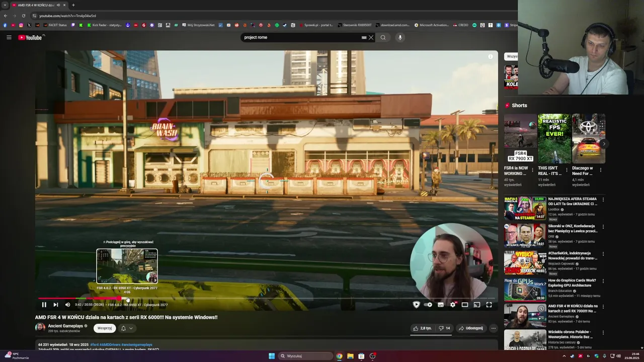Open options for FSR4 is NOW WORKING short
The height and width of the screenshot is (362, 644).
click(533, 170)
